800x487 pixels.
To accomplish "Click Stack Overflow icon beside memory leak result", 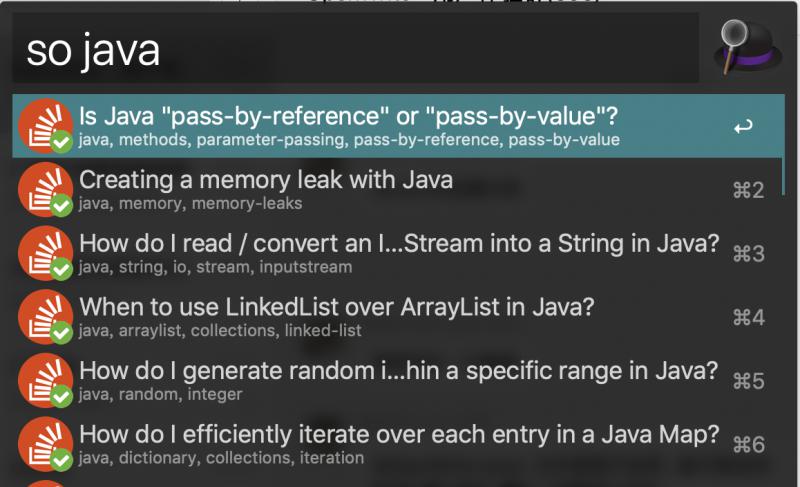I will [45, 190].
